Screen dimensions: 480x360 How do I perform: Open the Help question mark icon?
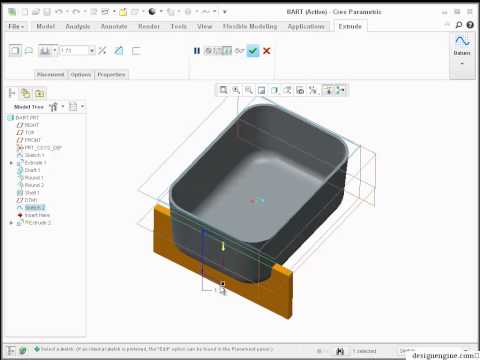(470, 25)
